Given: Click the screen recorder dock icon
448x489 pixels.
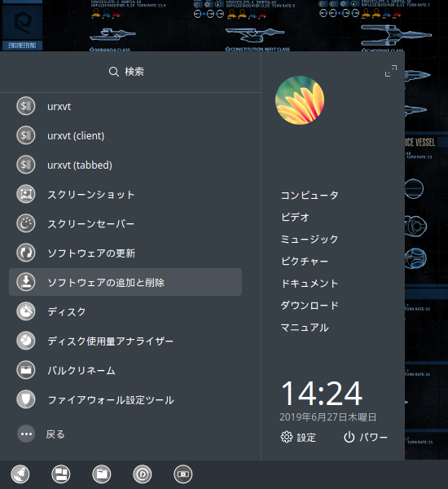Looking at the screenshot, I should (183, 474).
